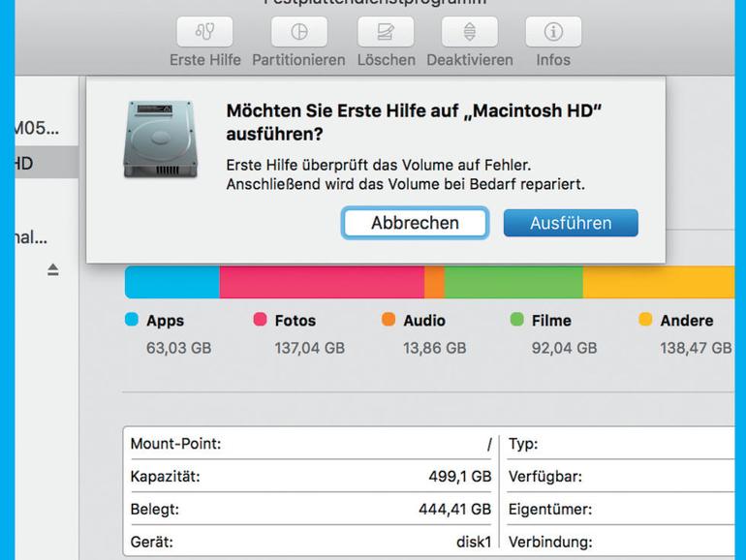The width and height of the screenshot is (746, 560).
Task: Click the hard drive icon in the dialog
Action: pos(160,139)
